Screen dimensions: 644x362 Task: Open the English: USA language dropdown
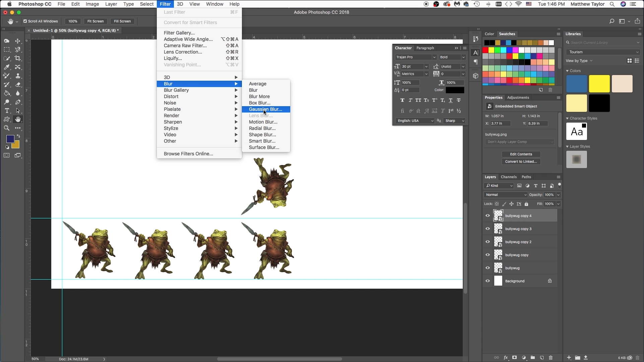[415, 121]
